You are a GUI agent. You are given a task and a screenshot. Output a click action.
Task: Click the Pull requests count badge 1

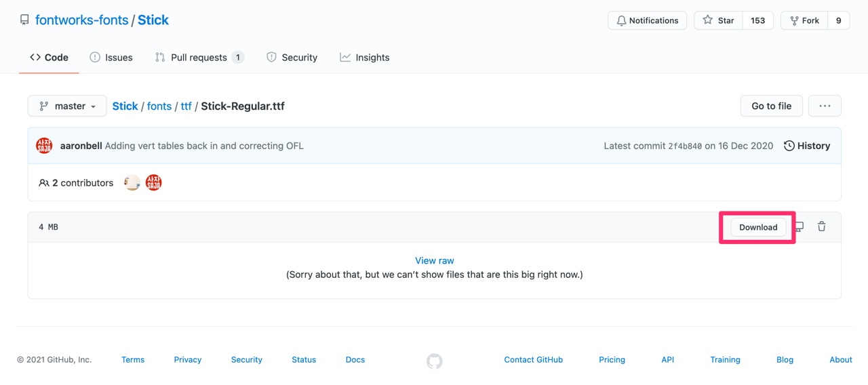click(x=238, y=58)
